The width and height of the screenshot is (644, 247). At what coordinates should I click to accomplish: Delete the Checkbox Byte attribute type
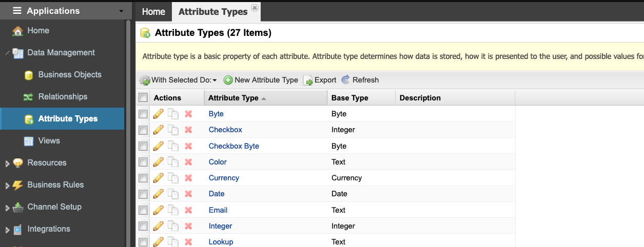(x=188, y=146)
